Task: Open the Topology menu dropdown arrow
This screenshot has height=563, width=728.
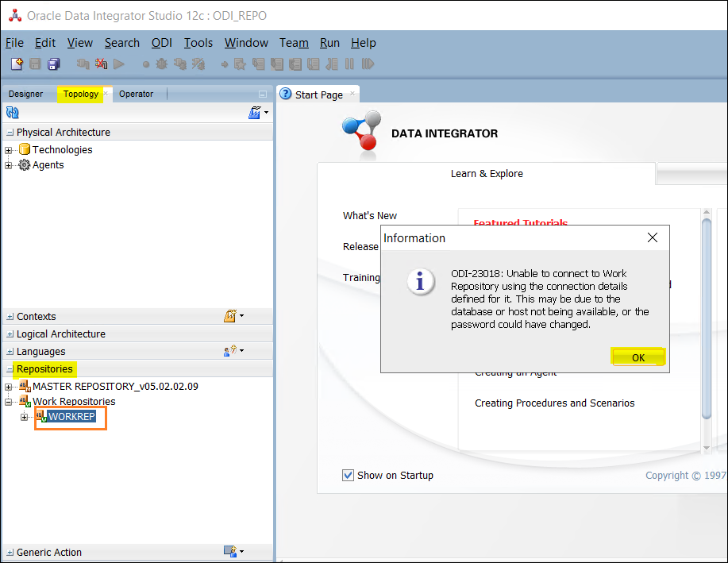Action: tap(267, 113)
